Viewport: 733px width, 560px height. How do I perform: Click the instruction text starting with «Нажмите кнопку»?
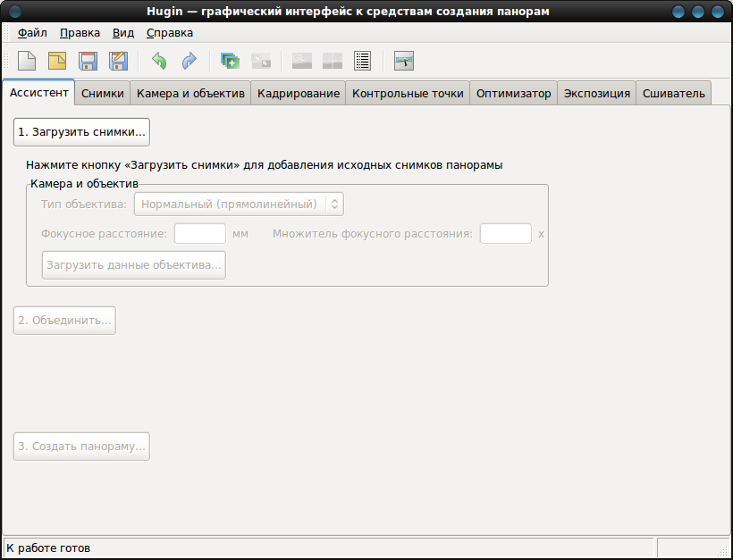[x=264, y=165]
